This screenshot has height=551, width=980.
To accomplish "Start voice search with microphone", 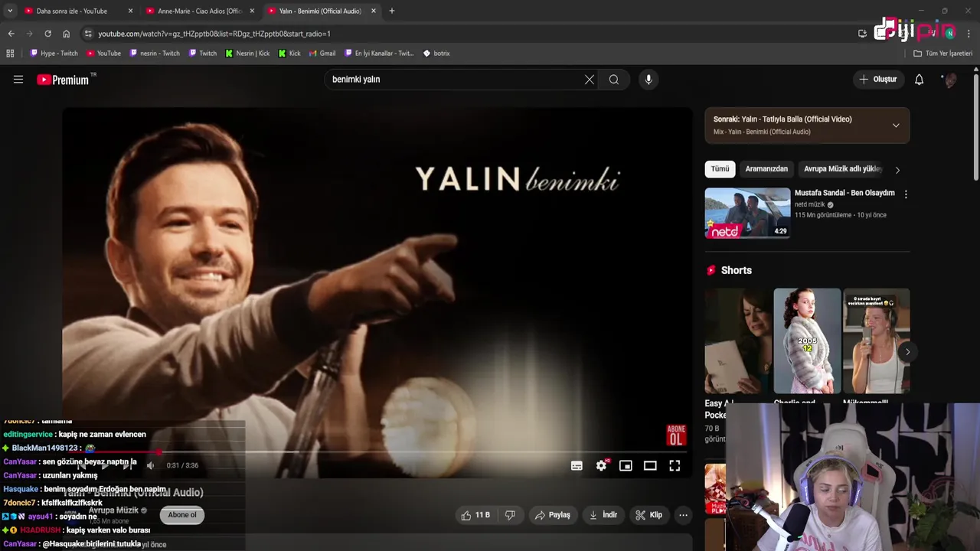I will pyautogui.click(x=648, y=80).
